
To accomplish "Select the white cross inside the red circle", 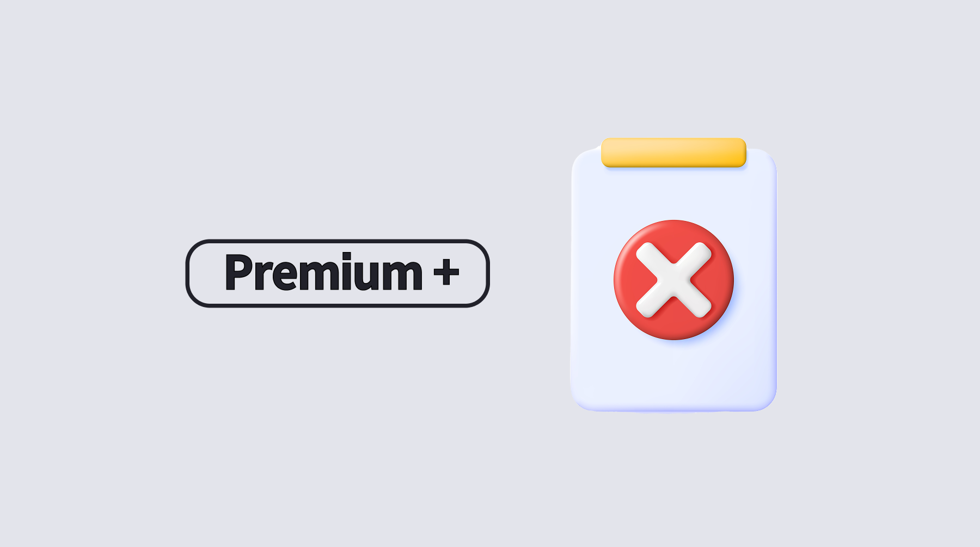I will [673, 280].
